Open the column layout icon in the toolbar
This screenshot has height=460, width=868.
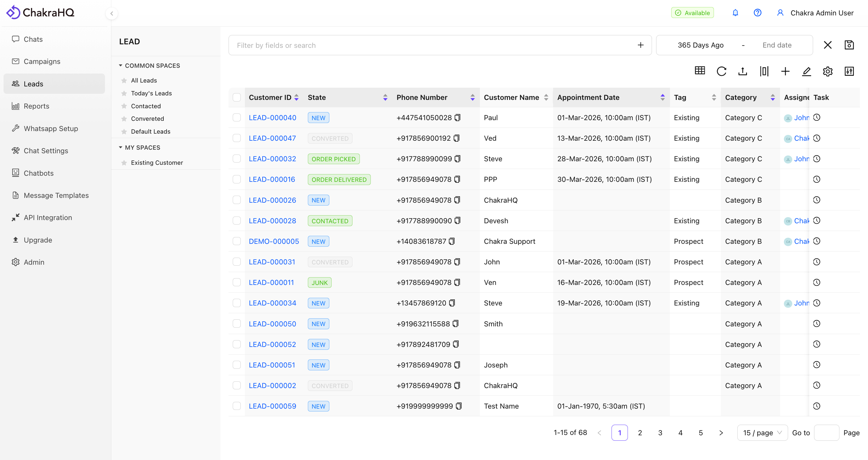[x=764, y=71]
